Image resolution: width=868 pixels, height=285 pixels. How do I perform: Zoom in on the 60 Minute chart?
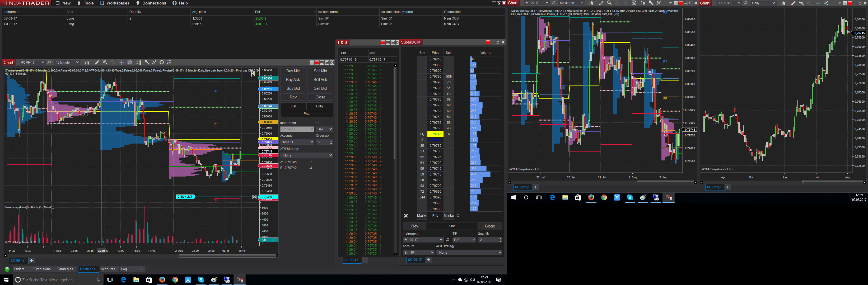pos(609,3)
